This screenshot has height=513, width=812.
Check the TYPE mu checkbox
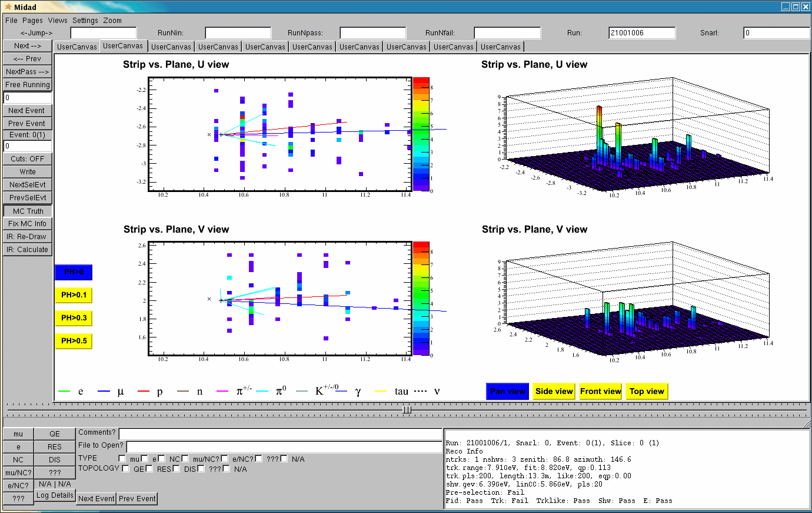tap(122, 459)
